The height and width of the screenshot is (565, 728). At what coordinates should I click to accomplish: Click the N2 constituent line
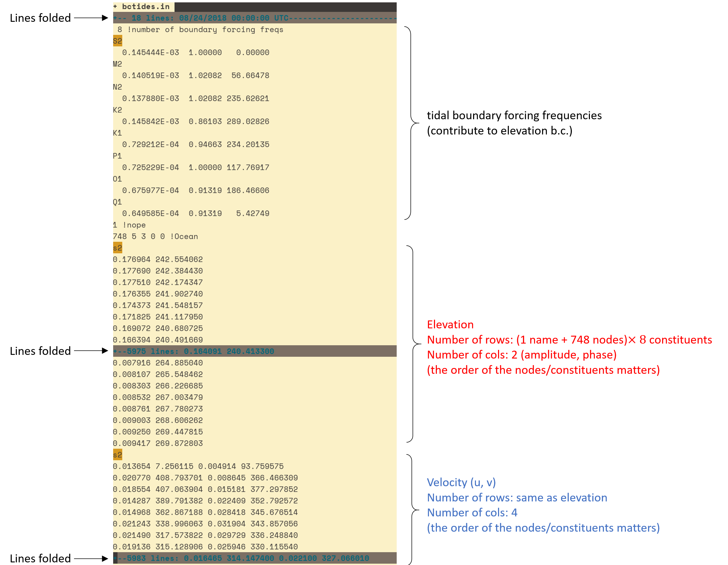(x=117, y=87)
